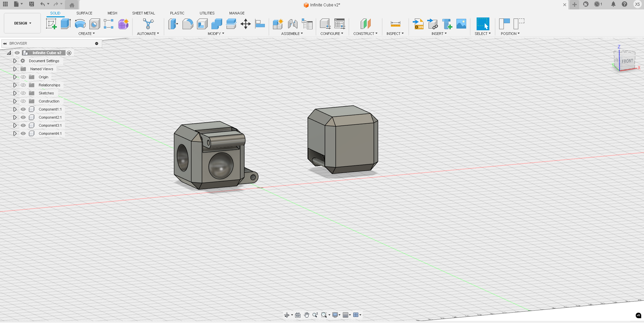The image size is (644, 323).
Task: Select the Pan hand tool
Action: tap(307, 315)
